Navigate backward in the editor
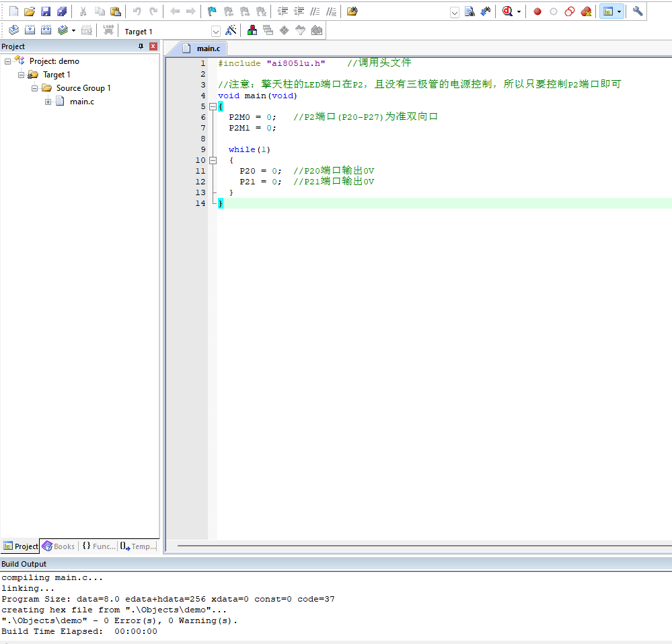The image size is (672, 644). click(x=175, y=11)
